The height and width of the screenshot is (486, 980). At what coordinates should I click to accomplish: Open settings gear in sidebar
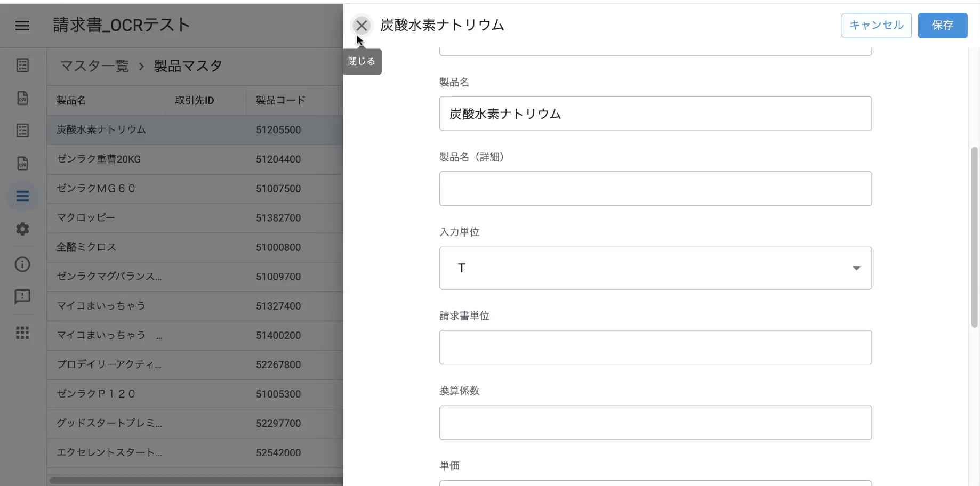point(22,229)
